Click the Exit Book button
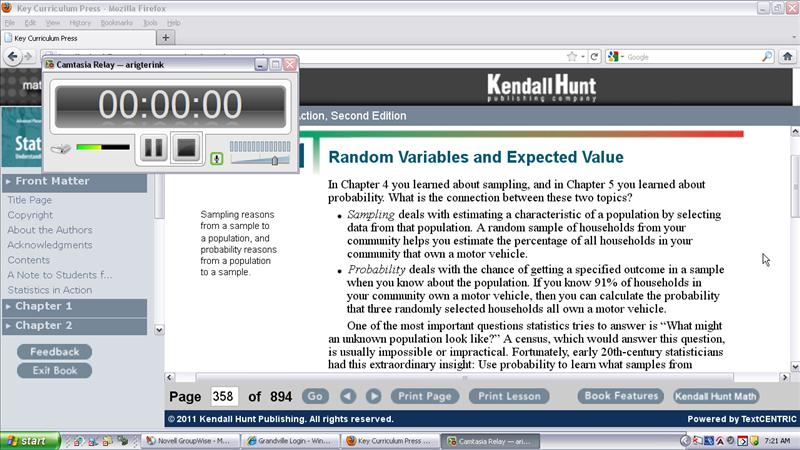Viewport: 800px width, 450px height. (55, 370)
